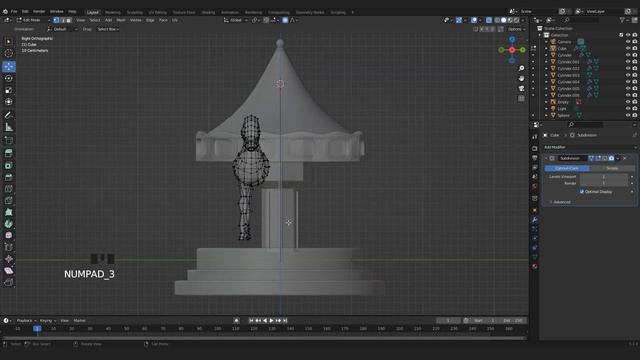The height and width of the screenshot is (360, 640).
Task: Enable vertex select mode
Action: coord(56,20)
